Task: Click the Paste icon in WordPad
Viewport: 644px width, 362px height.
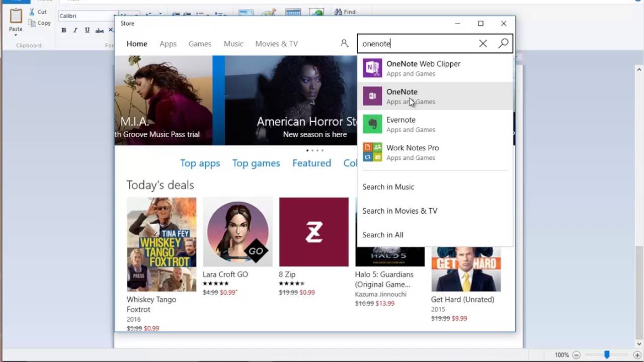Action: [16, 17]
